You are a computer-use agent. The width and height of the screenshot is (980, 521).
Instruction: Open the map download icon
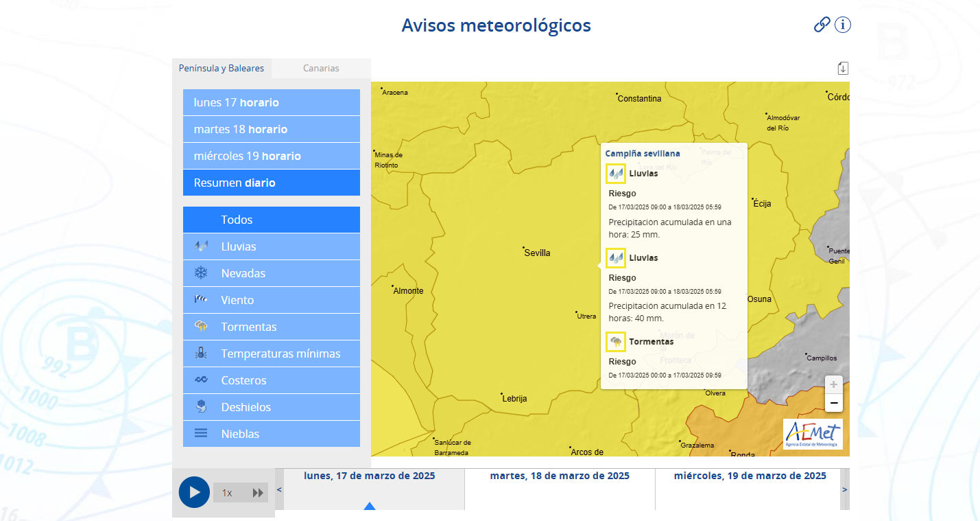coord(843,68)
